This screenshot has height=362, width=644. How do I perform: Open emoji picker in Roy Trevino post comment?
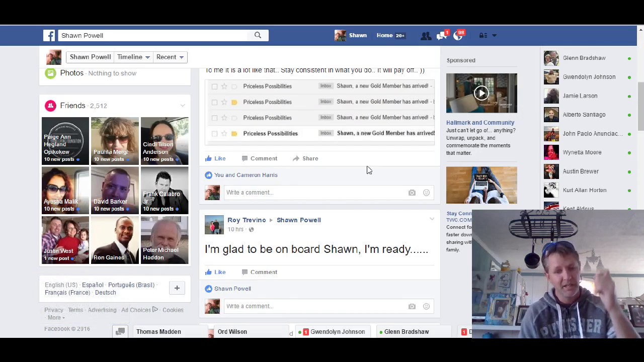426,306
